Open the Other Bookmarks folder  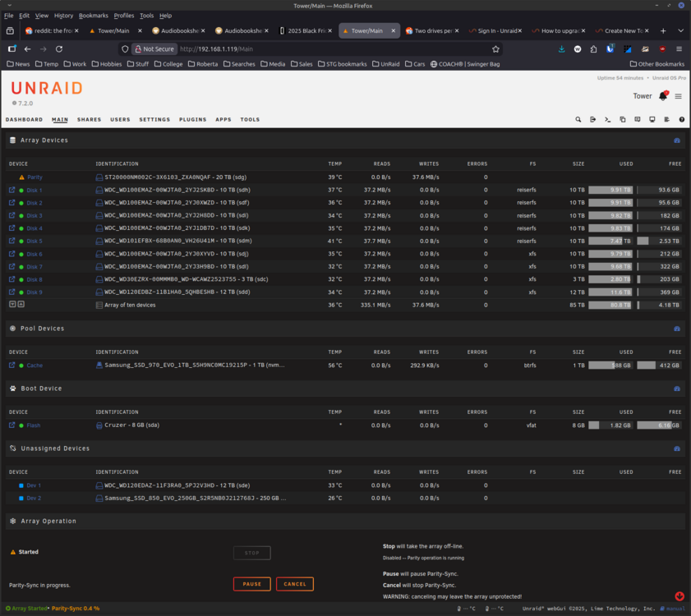(657, 64)
